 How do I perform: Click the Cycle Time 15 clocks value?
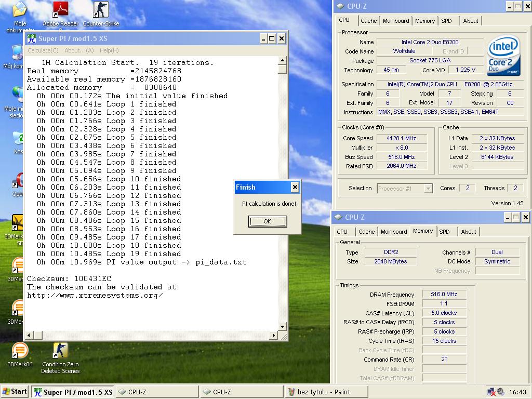click(x=444, y=341)
